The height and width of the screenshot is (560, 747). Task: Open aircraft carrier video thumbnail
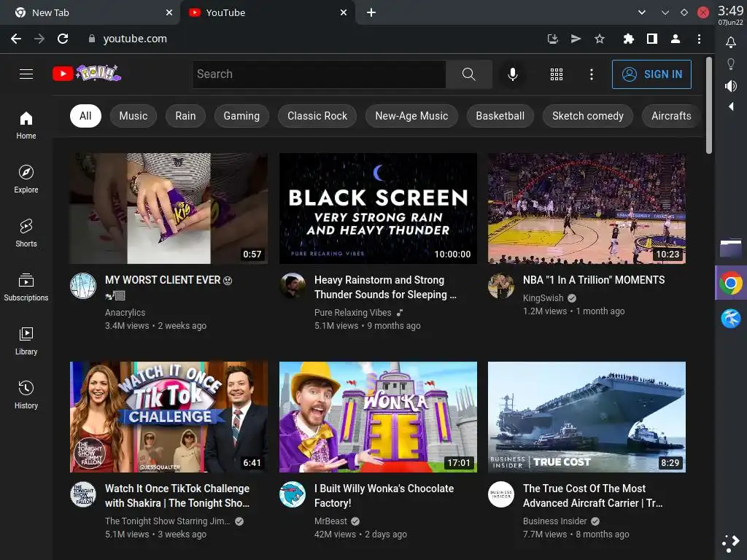[587, 417]
